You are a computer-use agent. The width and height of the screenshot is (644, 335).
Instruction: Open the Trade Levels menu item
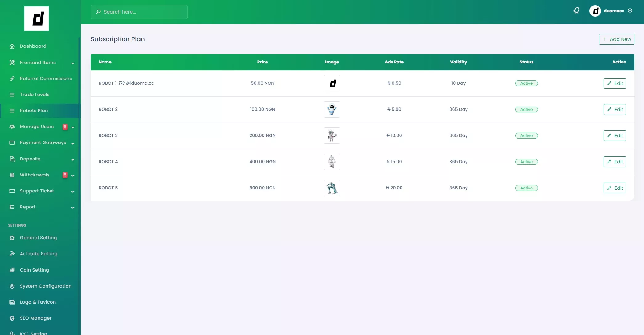coord(35,95)
